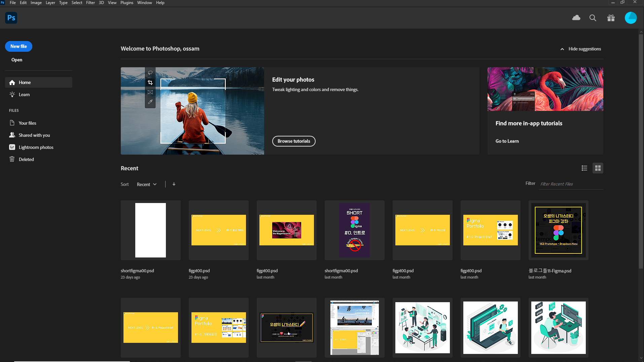
Task: Select Your files label in the sidebar
Action: tap(28, 123)
